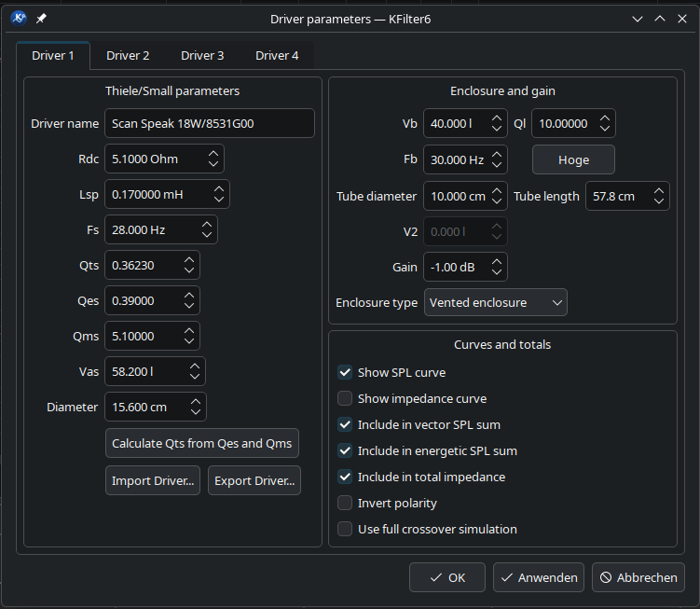Increase Qes value with up arrow

click(x=189, y=296)
